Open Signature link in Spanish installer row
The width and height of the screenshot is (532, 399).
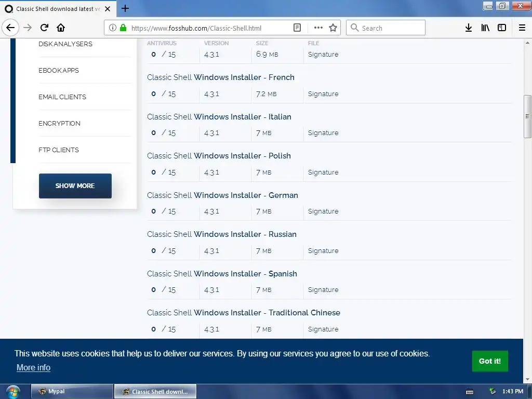tap(323, 289)
